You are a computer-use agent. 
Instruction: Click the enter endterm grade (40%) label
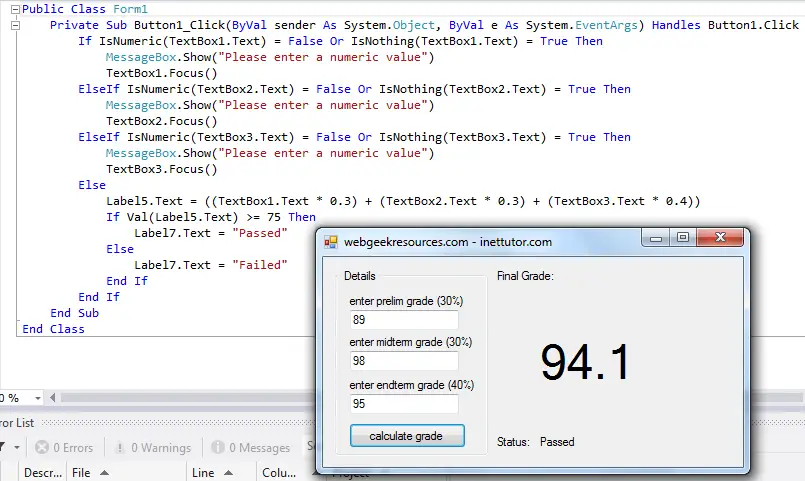412,386
